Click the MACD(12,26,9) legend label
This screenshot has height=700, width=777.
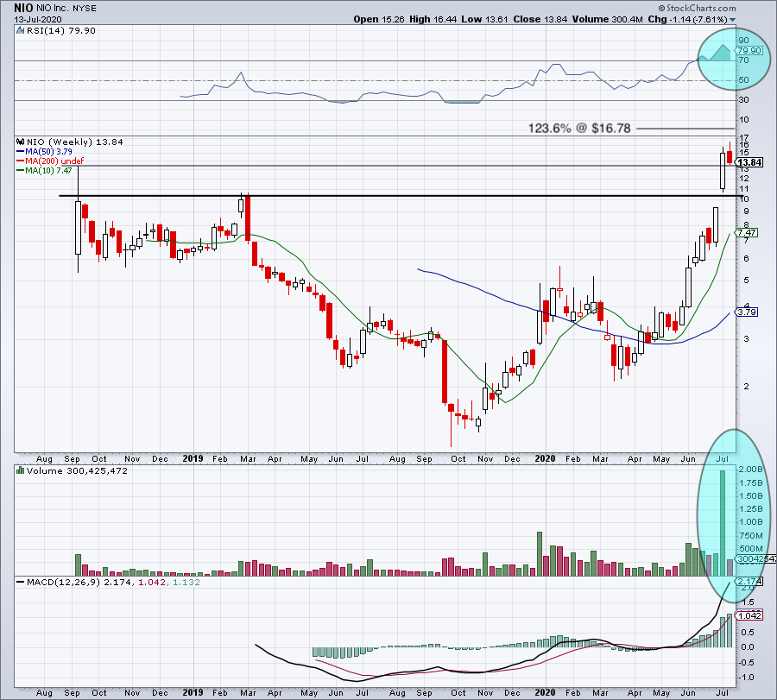[63, 582]
